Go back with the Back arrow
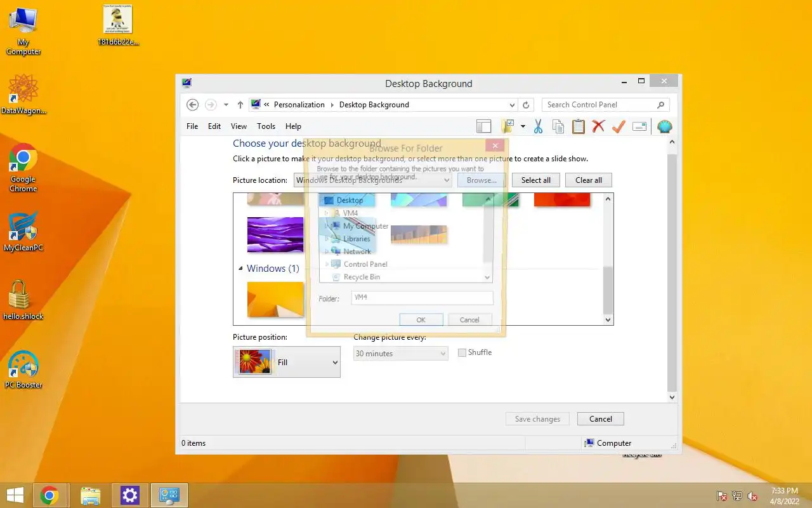Screen dimensions: 812x508 [193, 105]
